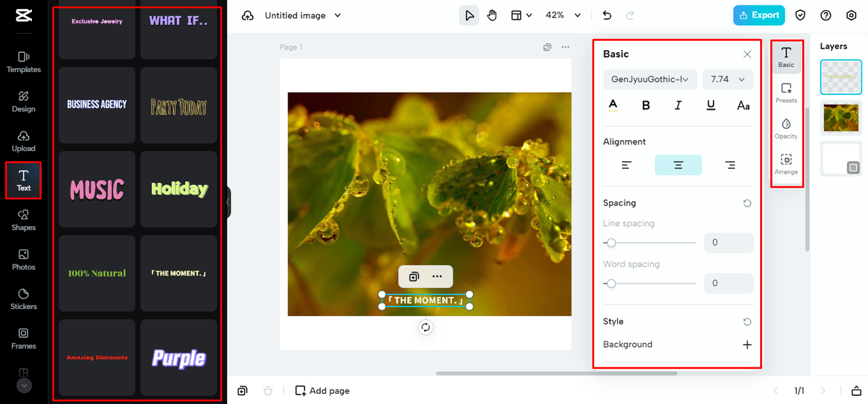Click duplicate icon in floating text toolbar
This screenshot has width=868, height=404.
coord(414,277)
